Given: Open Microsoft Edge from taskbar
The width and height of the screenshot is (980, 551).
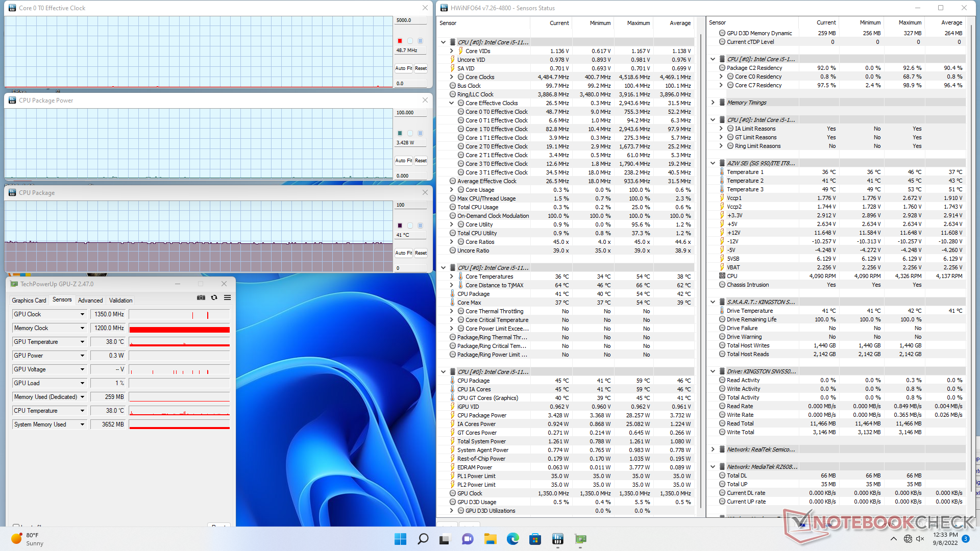Looking at the screenshot, I should 512,539.
